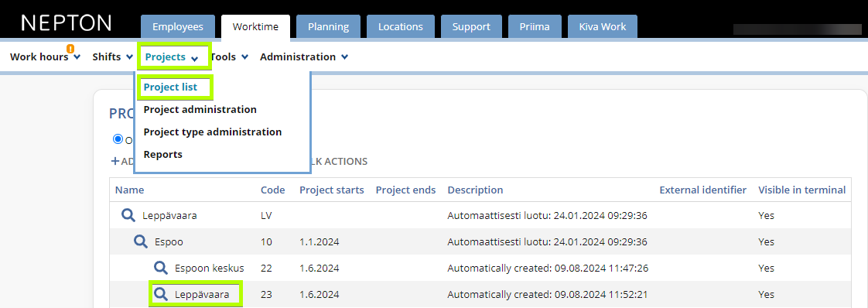Viewport: 868px width, 308px height.
Task: Click the NEPTON logo
Action: [67, 22]
